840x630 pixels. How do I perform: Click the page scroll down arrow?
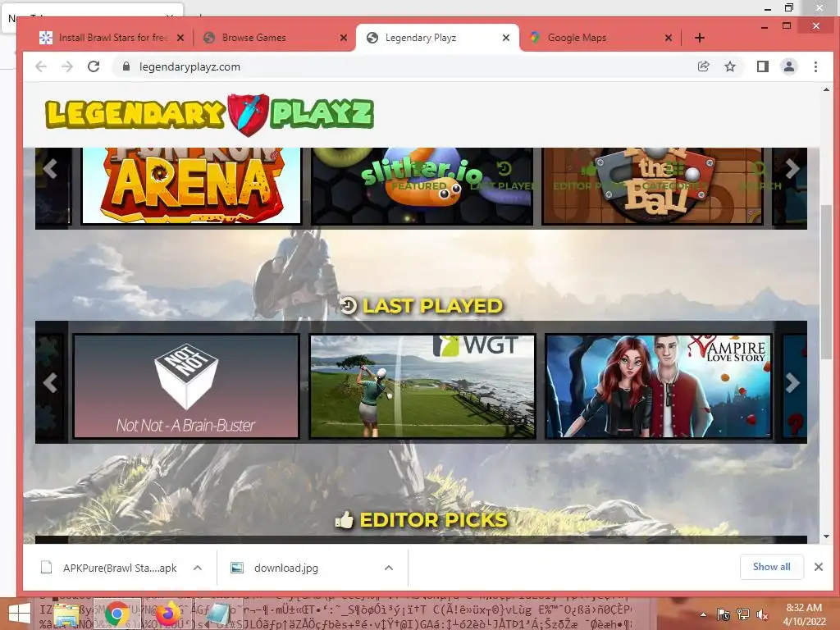826,536
